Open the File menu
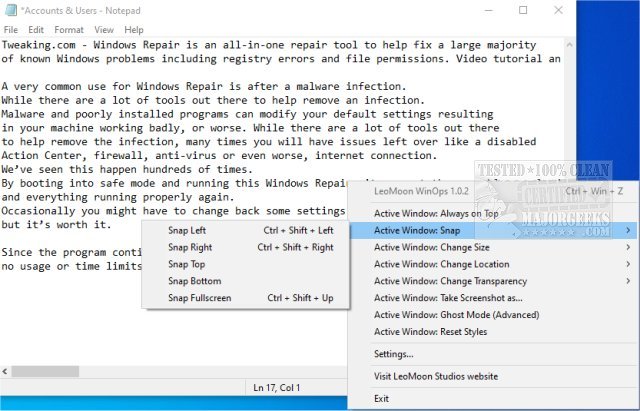640x411 pixels. click(11, 30)
